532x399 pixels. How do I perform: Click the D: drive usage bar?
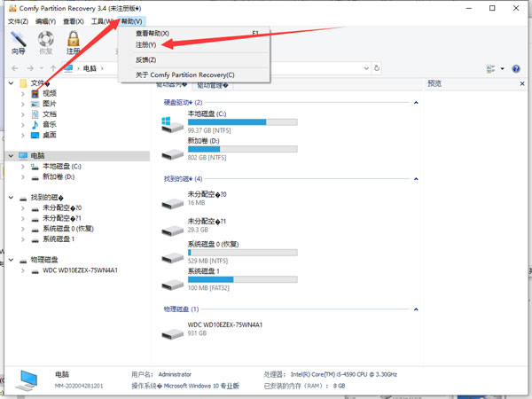[x=243, y=149]
